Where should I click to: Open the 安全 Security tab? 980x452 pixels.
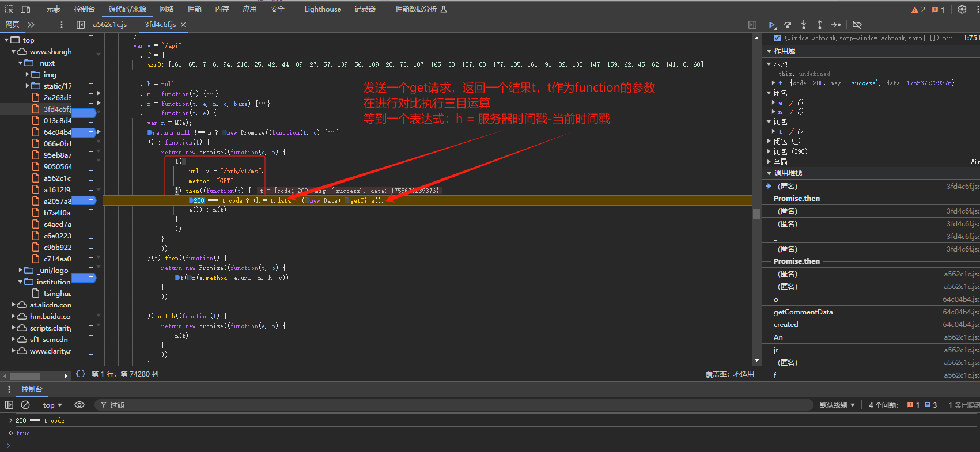point(277,9)
